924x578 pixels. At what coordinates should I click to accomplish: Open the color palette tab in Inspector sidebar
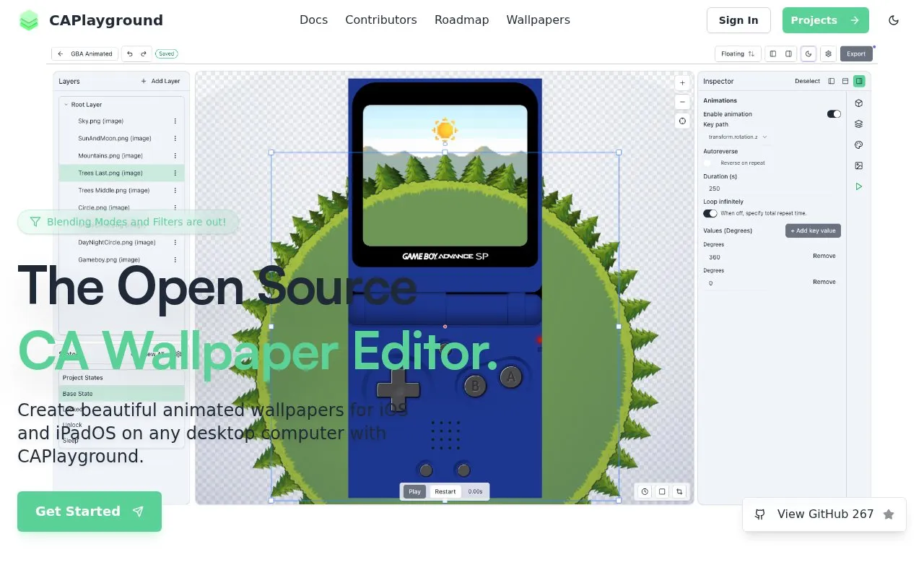[858, 145]
